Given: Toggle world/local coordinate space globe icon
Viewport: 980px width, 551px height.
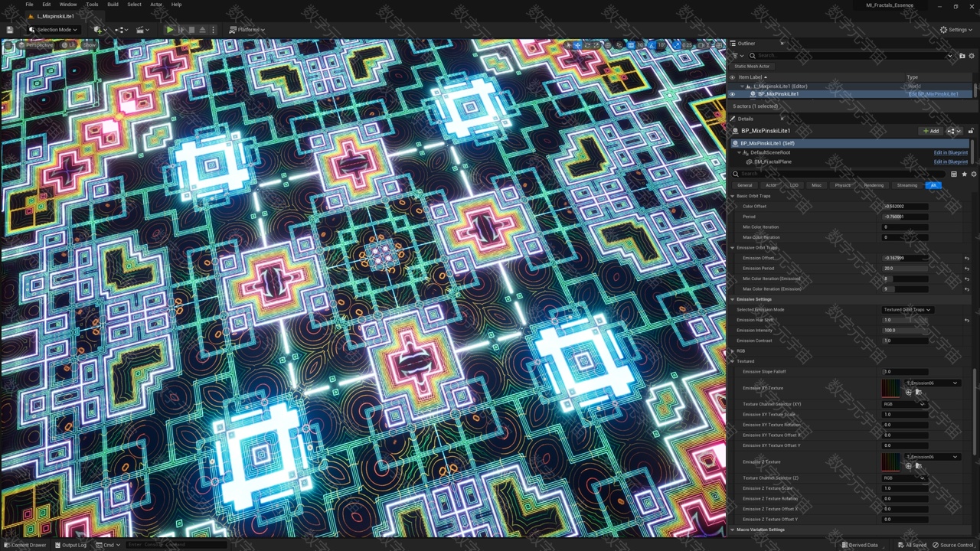Looking at the screenshot, I should [608, 45].
